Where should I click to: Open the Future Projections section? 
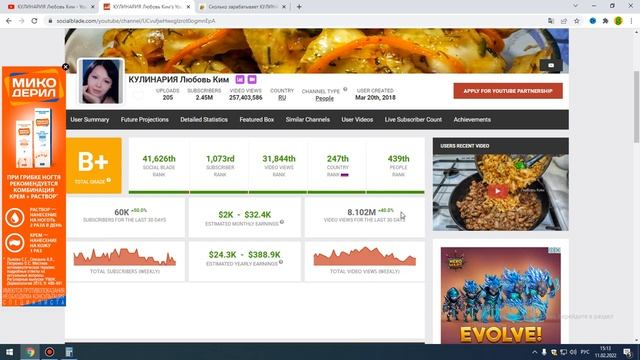(x=144, y=120)
